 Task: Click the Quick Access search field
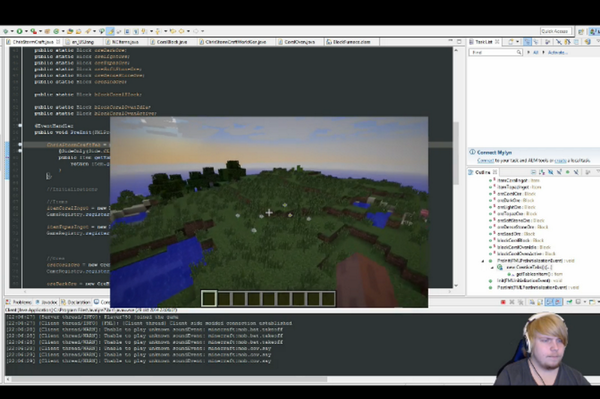point(556,31)
